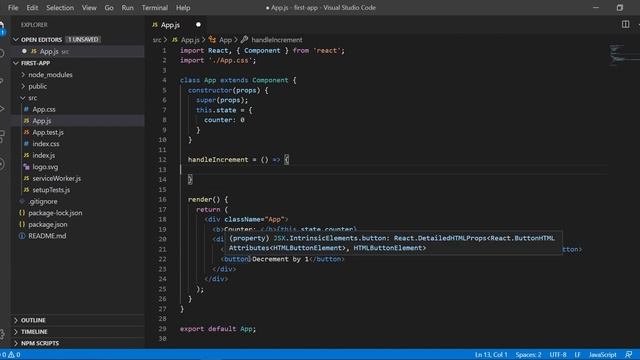
Task: Change encoding via UTF-8 status item
Action: (558, 355)
